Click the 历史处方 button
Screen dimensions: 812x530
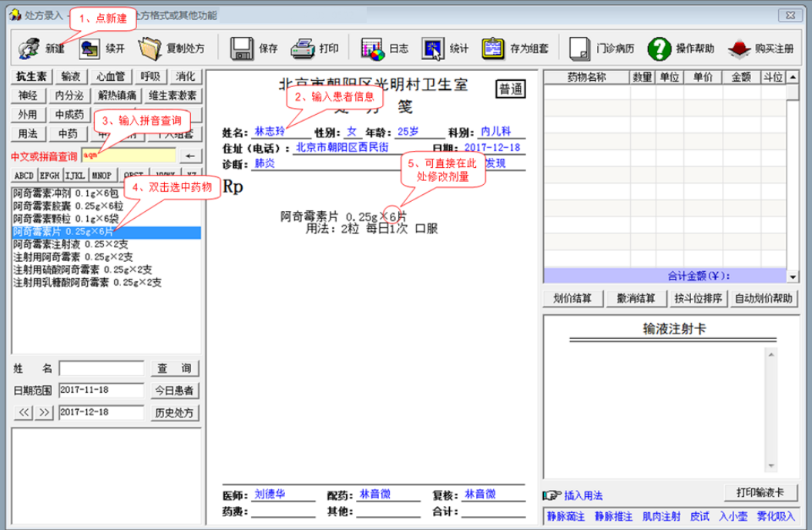click(175, 413)
